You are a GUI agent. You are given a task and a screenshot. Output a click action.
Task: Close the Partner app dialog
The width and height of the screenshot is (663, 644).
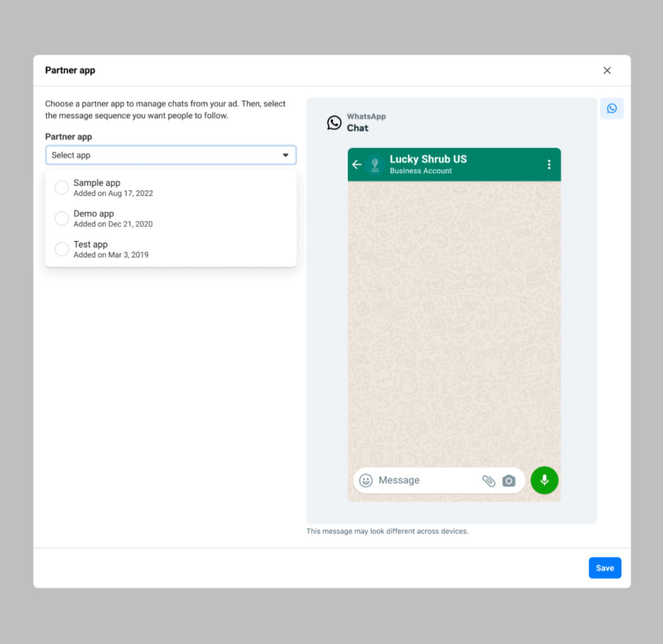(607, 70)
